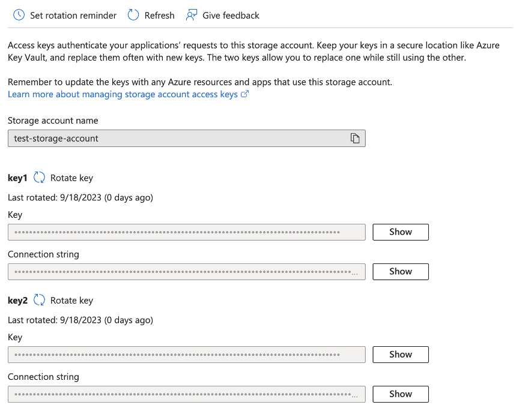Show the key2 Key value
The height and width of the screenshot is (420, 525).
[400, 354]
